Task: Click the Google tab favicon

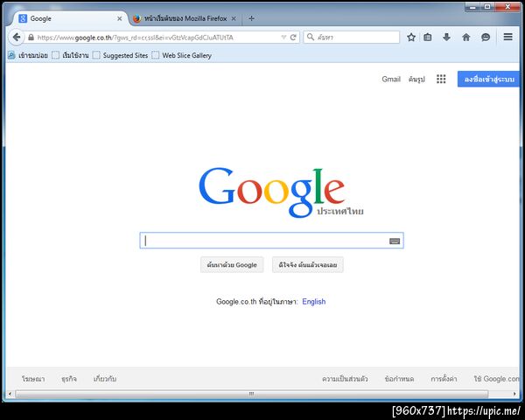Action: pos(23,18)
